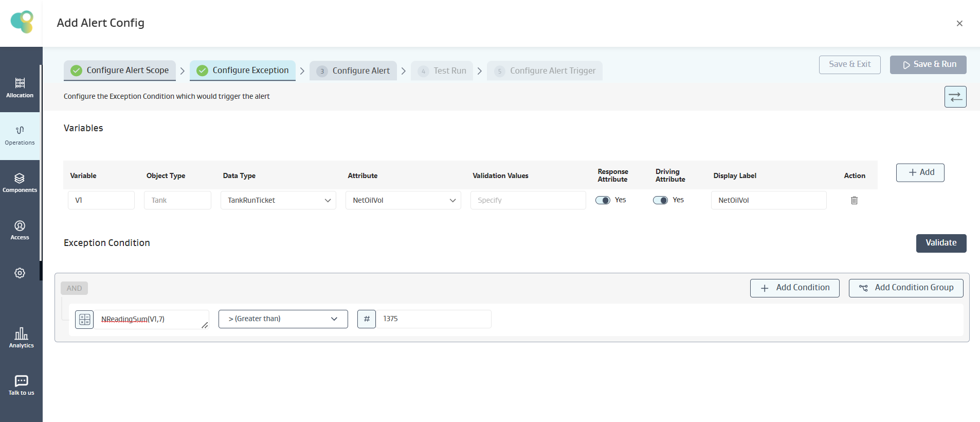Click the Add Condition Group button
Viewport: 980px width, 422px height.
tap(905, 288)
